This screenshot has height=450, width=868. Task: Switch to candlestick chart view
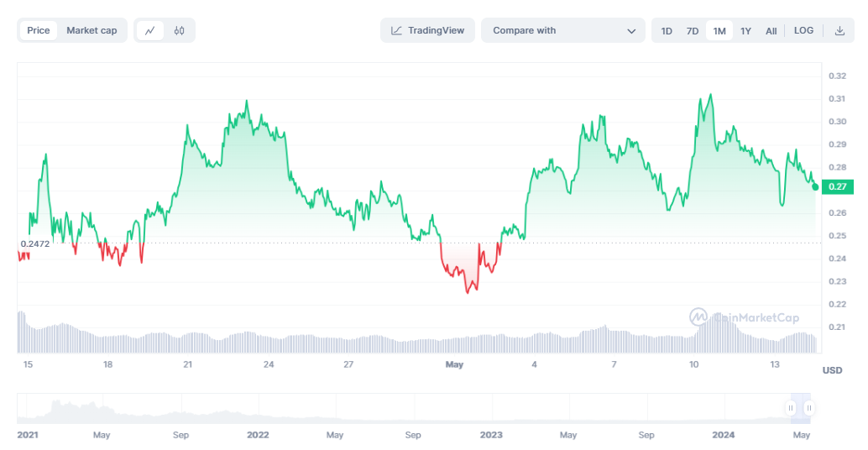click(179, 30)
